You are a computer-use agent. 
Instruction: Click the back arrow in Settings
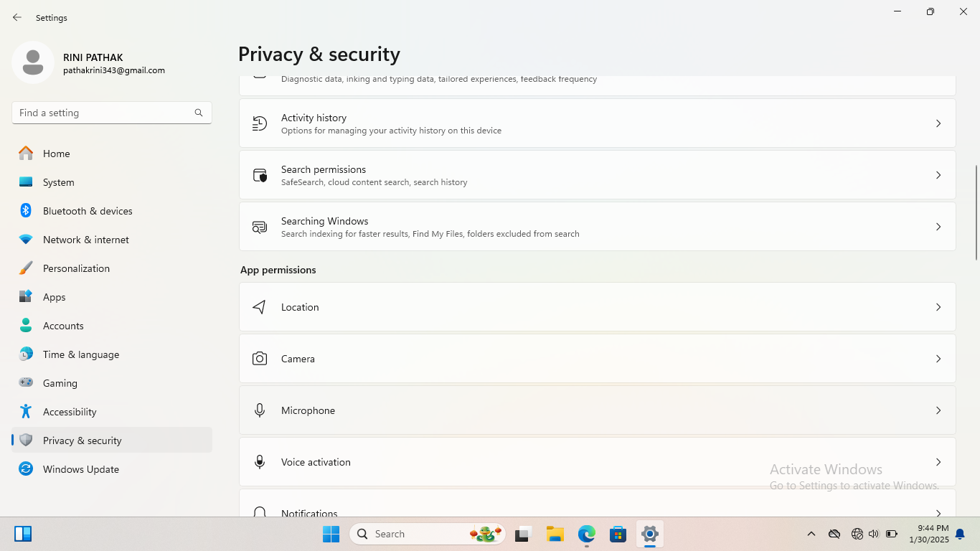pos(17,17)
